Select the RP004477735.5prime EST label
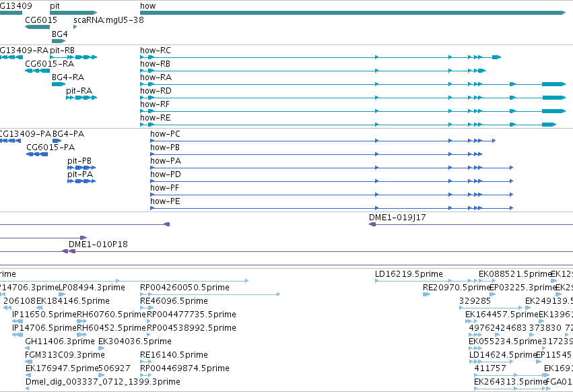The height and width of the screenshot is (392, 573). 191,315
